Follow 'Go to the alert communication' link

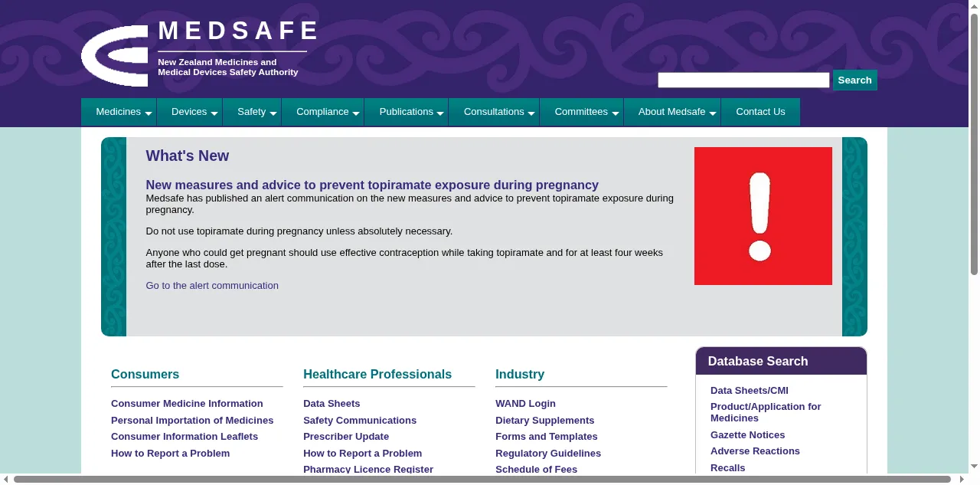(212, 285)
